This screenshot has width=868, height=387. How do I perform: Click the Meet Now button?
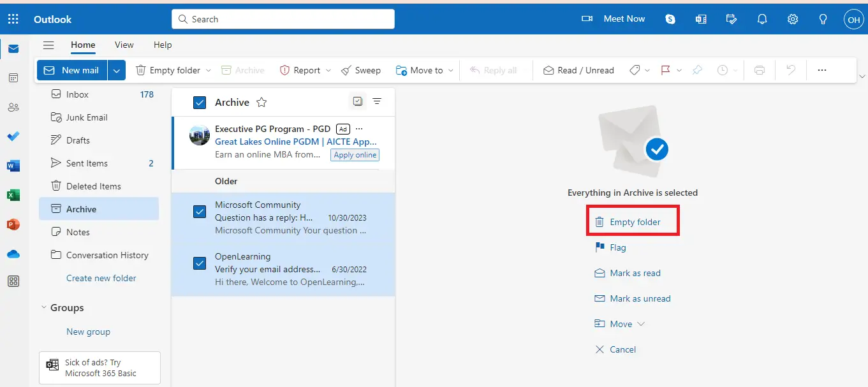613,19
